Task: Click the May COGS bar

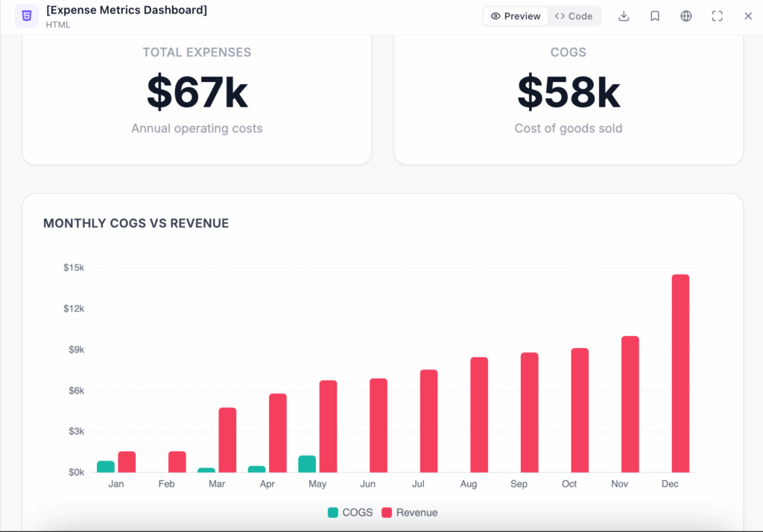Action: pyautogui.click(x=307, y=464)
